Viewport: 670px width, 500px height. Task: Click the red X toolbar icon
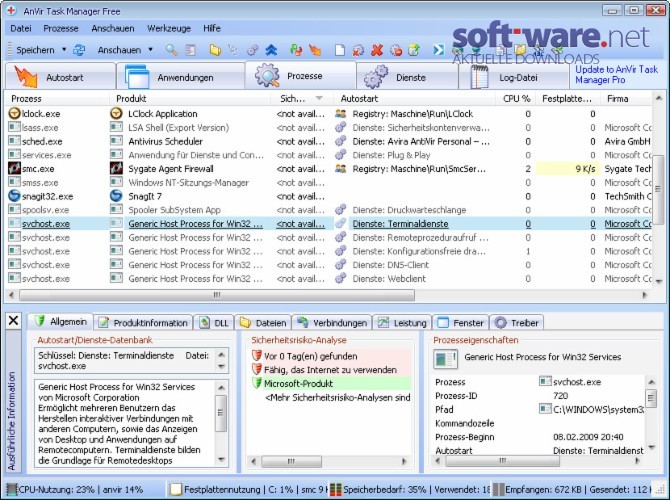[377, 50]
